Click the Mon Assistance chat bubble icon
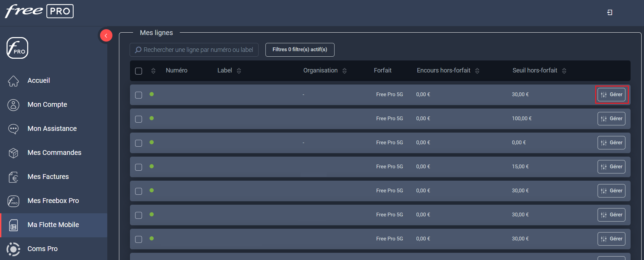Viewport: 644px width, 260px height. click(13, 129)
